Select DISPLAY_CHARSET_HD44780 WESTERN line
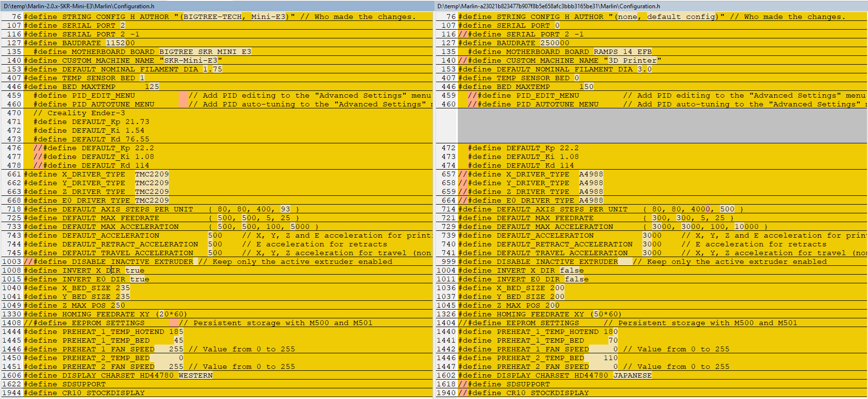This screenshot has width=868, height=399. click(217, 376)
